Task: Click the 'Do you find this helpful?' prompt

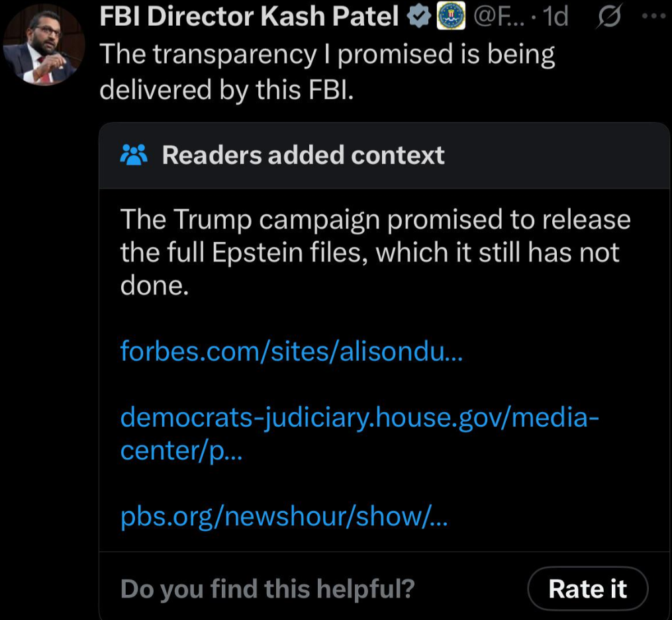Action: 267,588
